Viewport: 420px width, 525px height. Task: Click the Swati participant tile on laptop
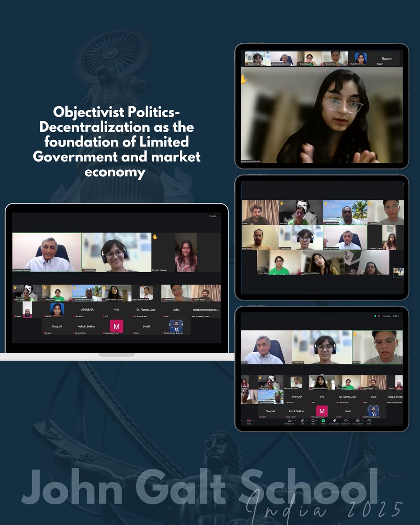point(146,326)
